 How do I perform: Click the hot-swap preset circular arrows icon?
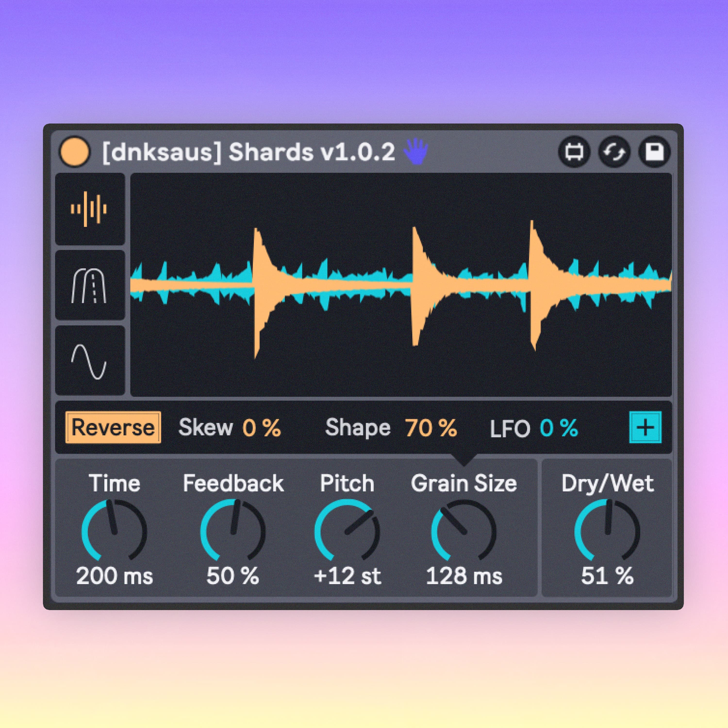tap(614, 152)
